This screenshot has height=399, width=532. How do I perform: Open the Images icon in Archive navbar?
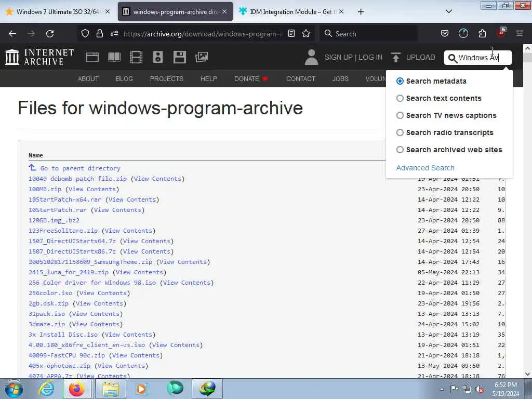point(202,57)
